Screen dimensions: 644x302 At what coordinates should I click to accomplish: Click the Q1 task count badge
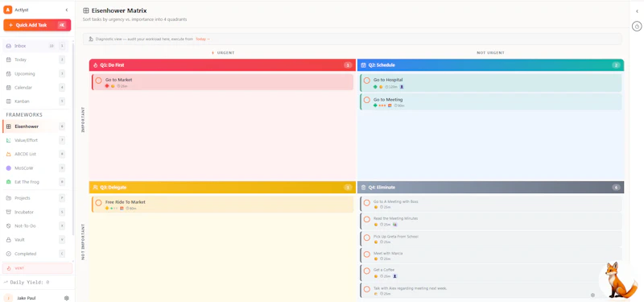pyautogui.click(x=348, y=65)
